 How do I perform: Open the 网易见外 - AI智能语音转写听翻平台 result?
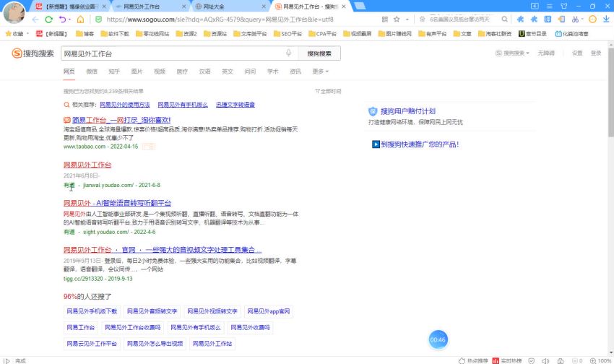click(117, 203)
